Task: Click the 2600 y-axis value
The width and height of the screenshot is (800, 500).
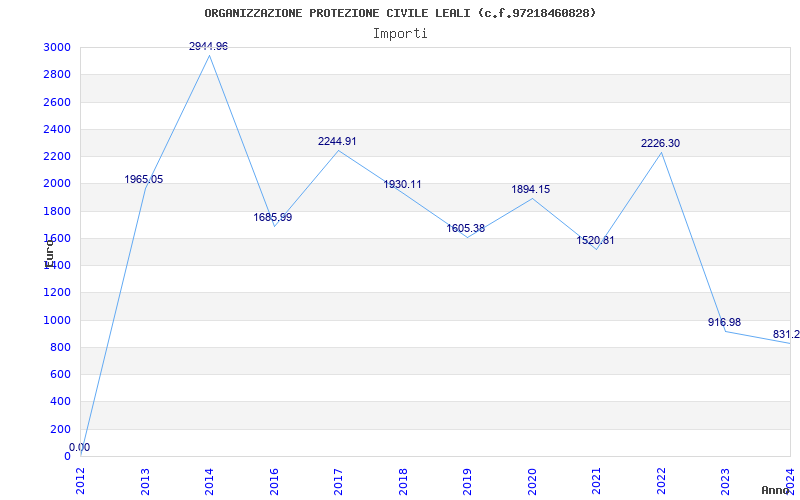Action: pyautogui.click(x=58, y=102)
